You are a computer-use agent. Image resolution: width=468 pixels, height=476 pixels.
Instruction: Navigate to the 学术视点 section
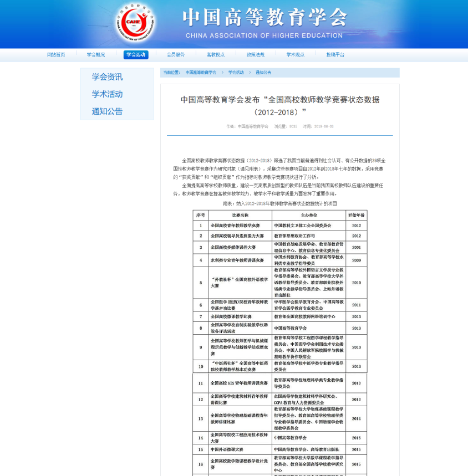click(x=296, y=55)
